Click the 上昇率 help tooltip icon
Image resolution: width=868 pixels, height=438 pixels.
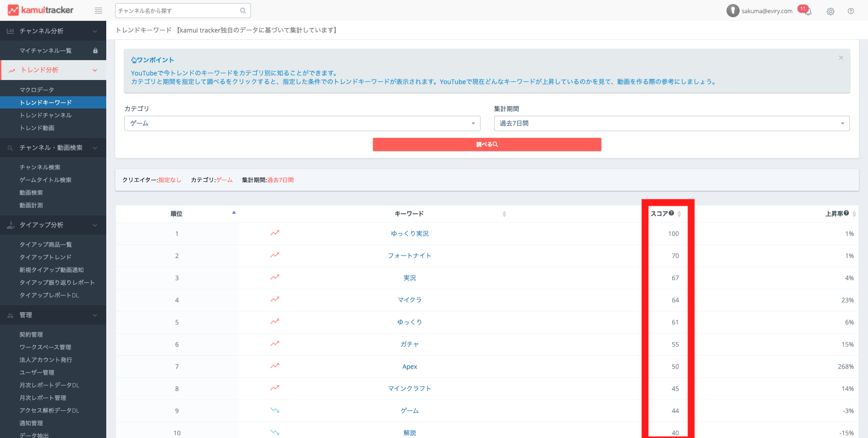(846, 213)
